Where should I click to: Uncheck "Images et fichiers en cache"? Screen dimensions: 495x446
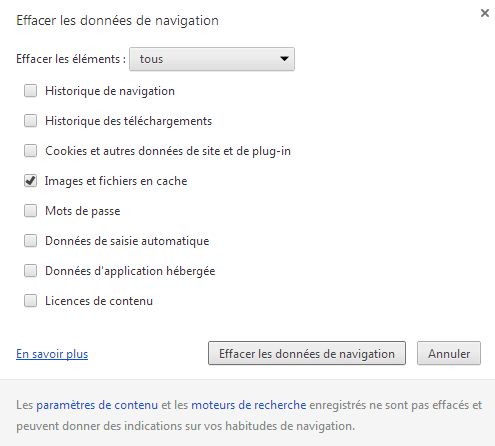[30, 181]
